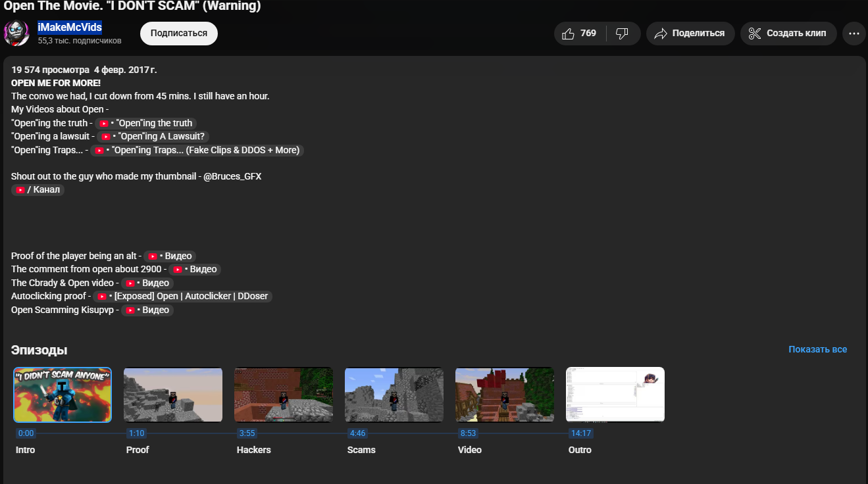The height and width of the screenshot is (484, 868).
Task: Click the OPEN ME FOR MORE! line
Action: click(56, 83)
